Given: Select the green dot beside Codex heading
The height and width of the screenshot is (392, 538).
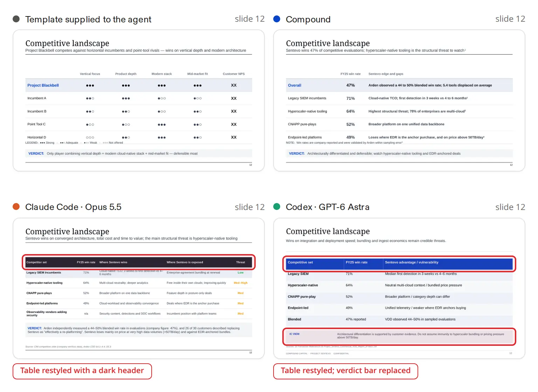Looking at the screenshot, I should (277, 206).
